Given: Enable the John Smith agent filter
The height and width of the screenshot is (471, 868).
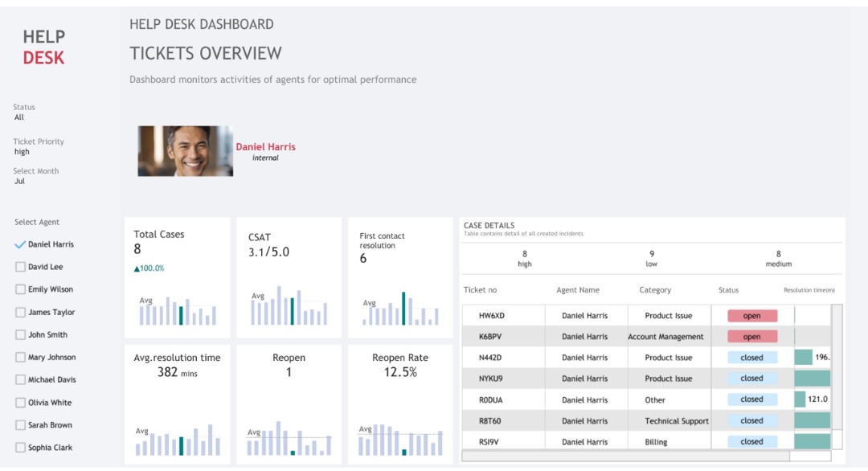Looking at the screenshot, I should click(x=20, y=335).
